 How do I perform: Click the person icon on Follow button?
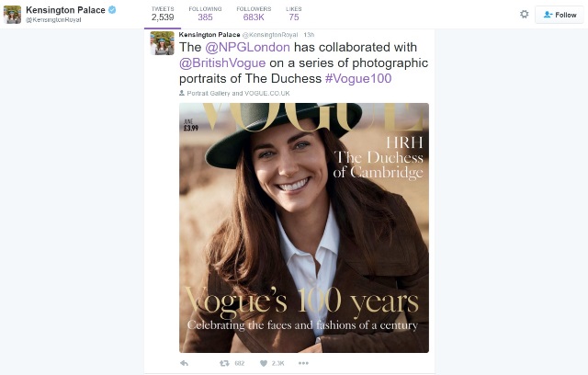[548, 15]
